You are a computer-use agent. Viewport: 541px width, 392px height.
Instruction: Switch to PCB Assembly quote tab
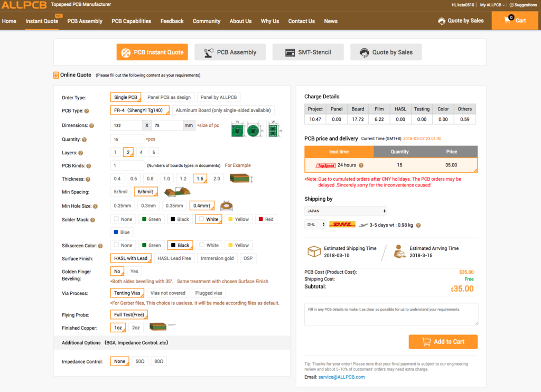tap(230, 52)
